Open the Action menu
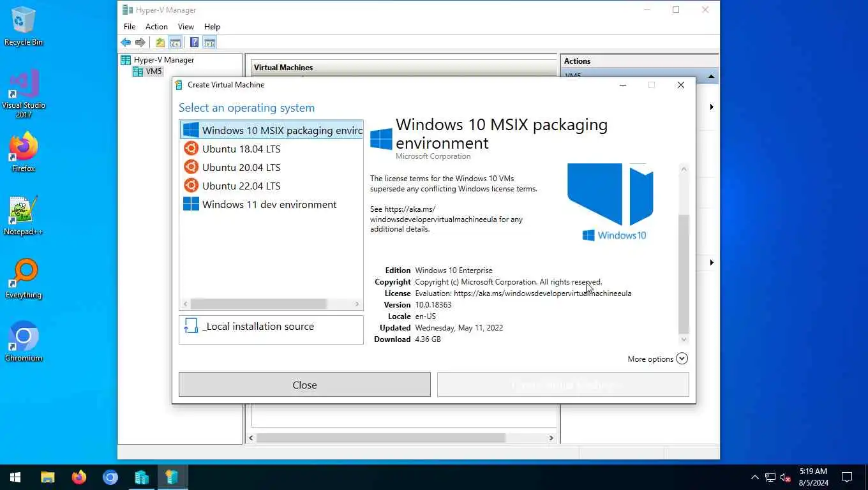868x490 pixels. 156,27
